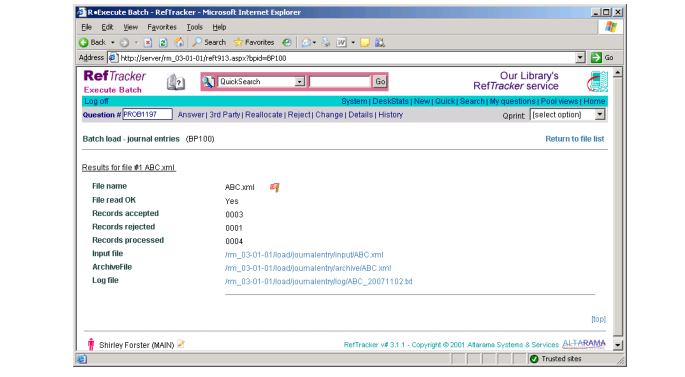Click the Reject link
The height and width of the screenshot is (377, 685).
299,115
